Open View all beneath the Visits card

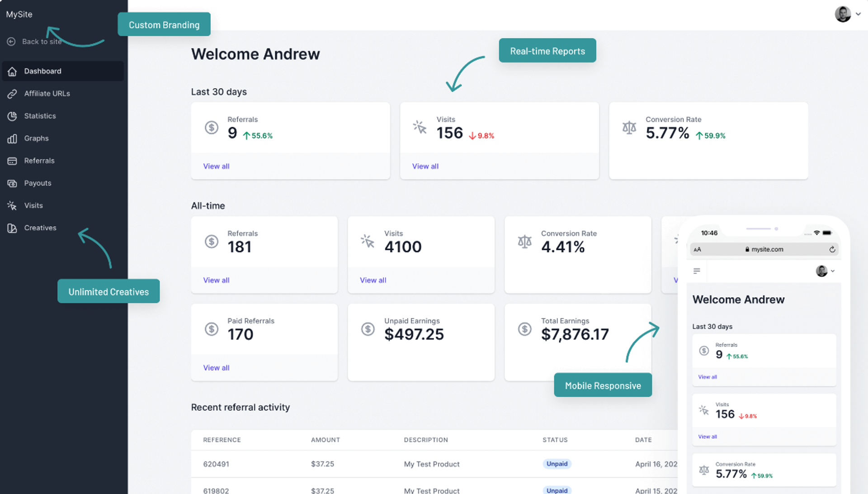pos(425,166)
